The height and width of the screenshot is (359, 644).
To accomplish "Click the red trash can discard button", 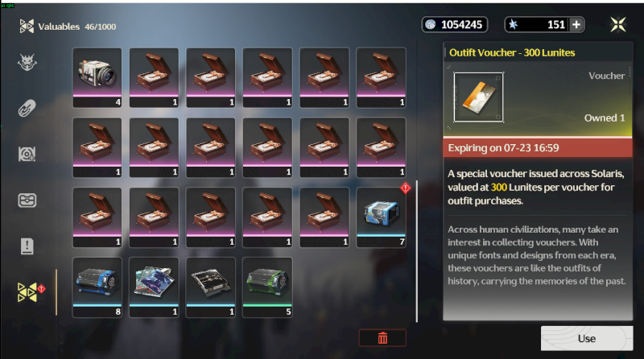I will pos(382,337).
